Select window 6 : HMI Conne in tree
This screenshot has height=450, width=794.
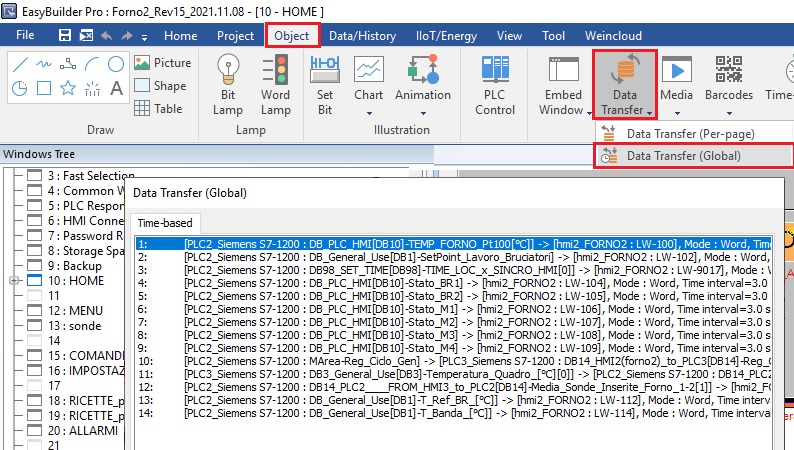pos(86,221)
